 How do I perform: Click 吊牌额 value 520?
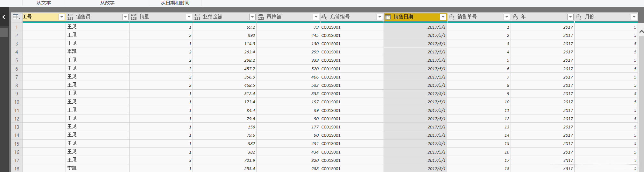point(288,69)
